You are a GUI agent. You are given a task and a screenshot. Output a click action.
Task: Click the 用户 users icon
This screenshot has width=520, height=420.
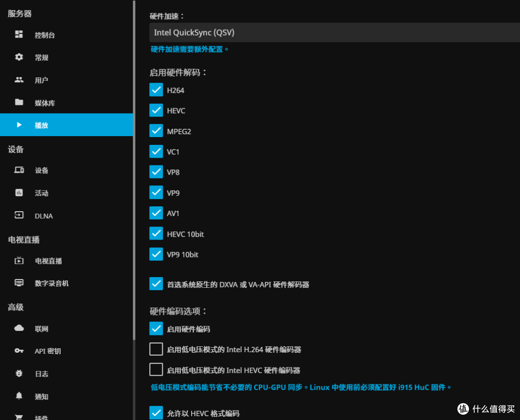tap(19, 80)
